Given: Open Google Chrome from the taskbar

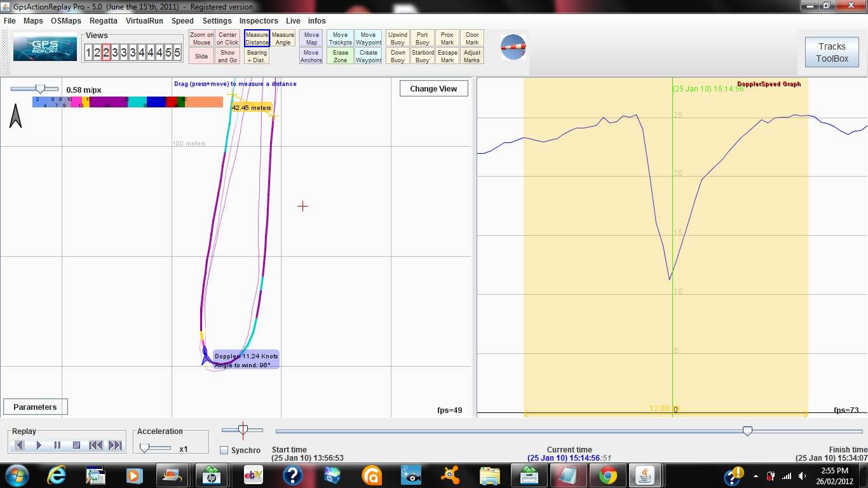Looking at the screenshot, I should tap(608, 475).
